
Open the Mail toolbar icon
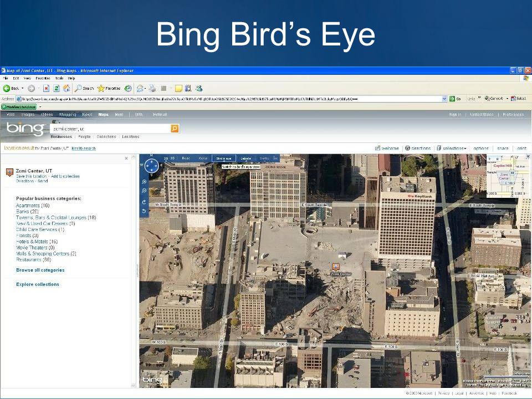pyautogui.click(x=140, y=89)
